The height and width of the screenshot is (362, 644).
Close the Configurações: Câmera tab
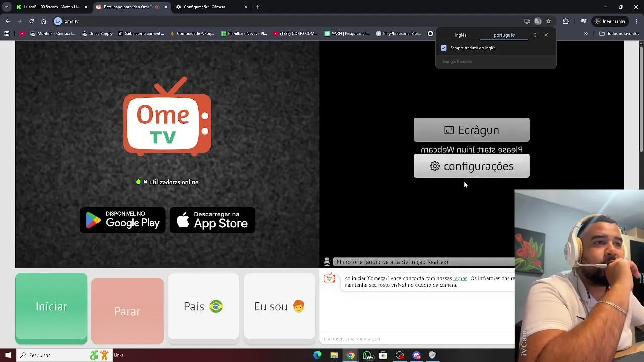click(x=246, y=7)
